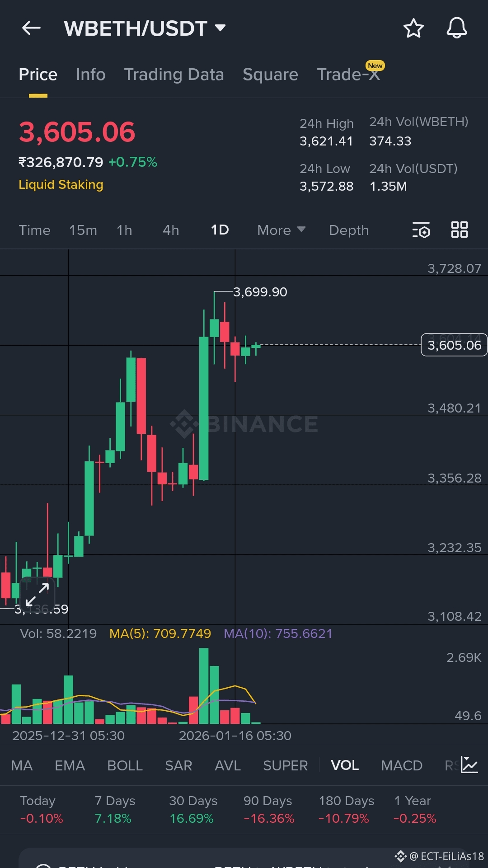The image size is (488, 868).
Task: Select the 15m interval
Action: tap(83, 230)
